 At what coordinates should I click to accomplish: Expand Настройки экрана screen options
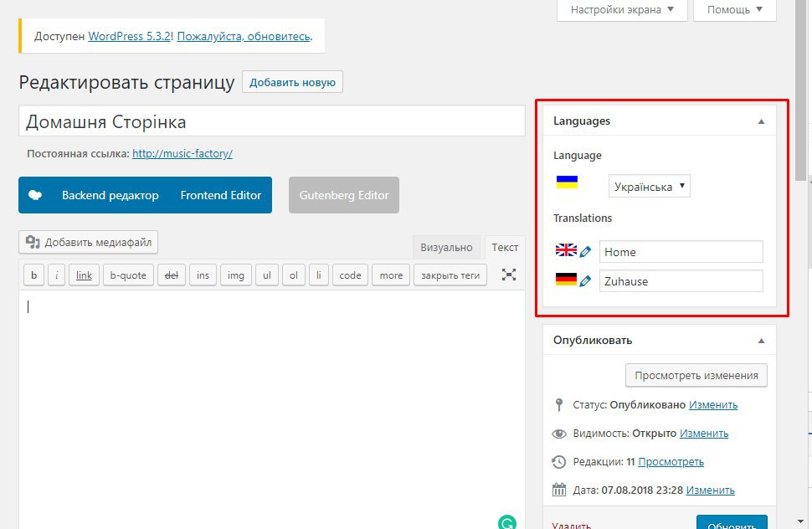622,10
